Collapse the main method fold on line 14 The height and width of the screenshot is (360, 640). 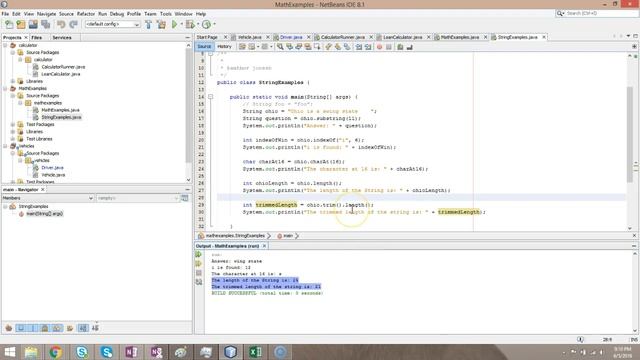tap(211, 97)
